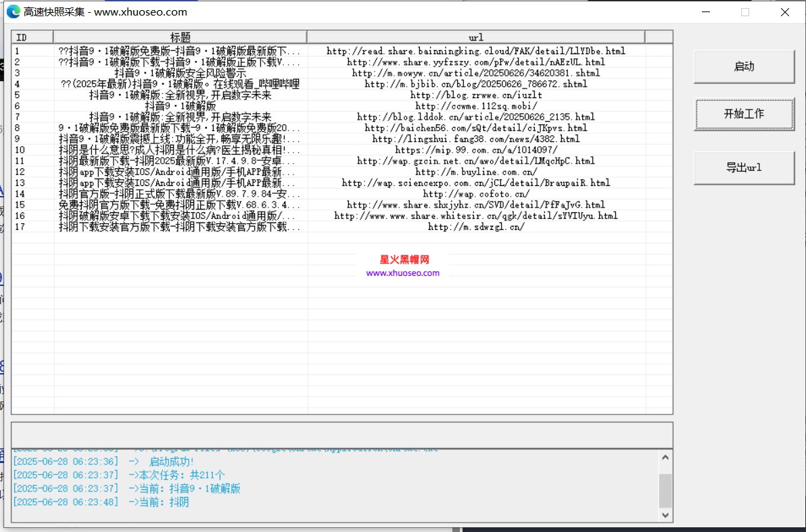Click the log scrollbar down arrow

[x=665, y=514]
